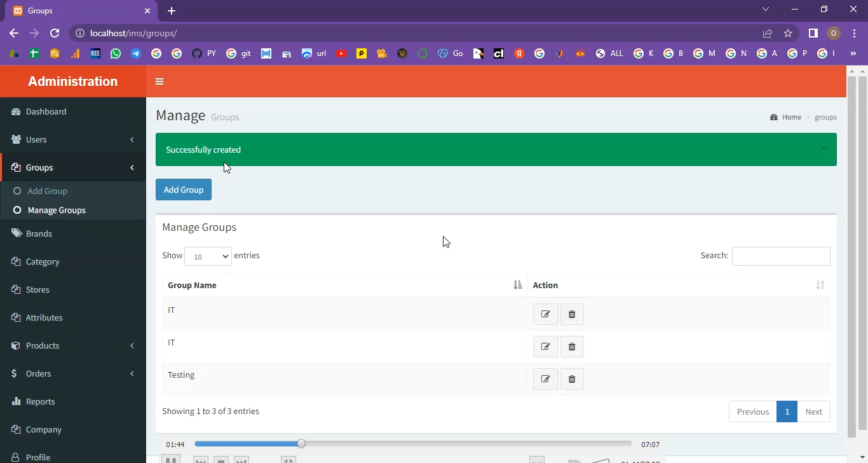Screen dimensions: 868x463
Task: Click edit icon in first IT row
Action: (x=545, y=314)
